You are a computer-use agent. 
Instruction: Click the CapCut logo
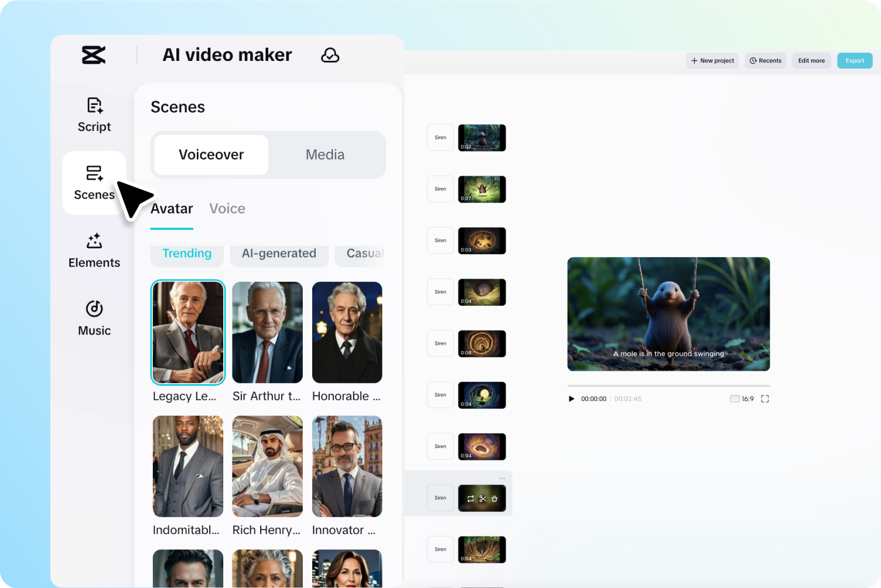(94, 54)
